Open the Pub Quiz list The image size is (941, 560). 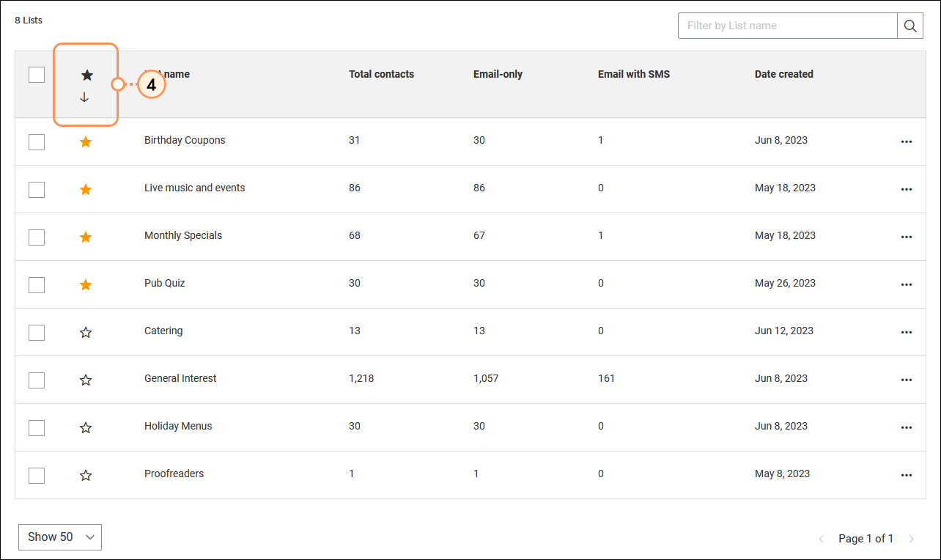pyautogui.click(x=165, y=283)
